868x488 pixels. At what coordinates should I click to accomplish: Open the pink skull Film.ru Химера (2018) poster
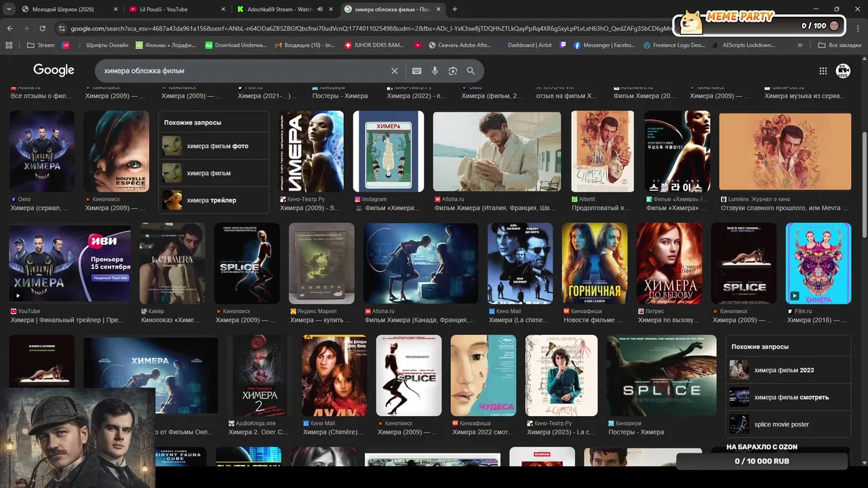point(818,263)
